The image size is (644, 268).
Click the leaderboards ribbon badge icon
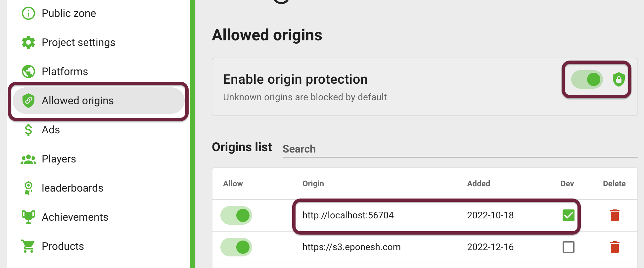point(28,188)
